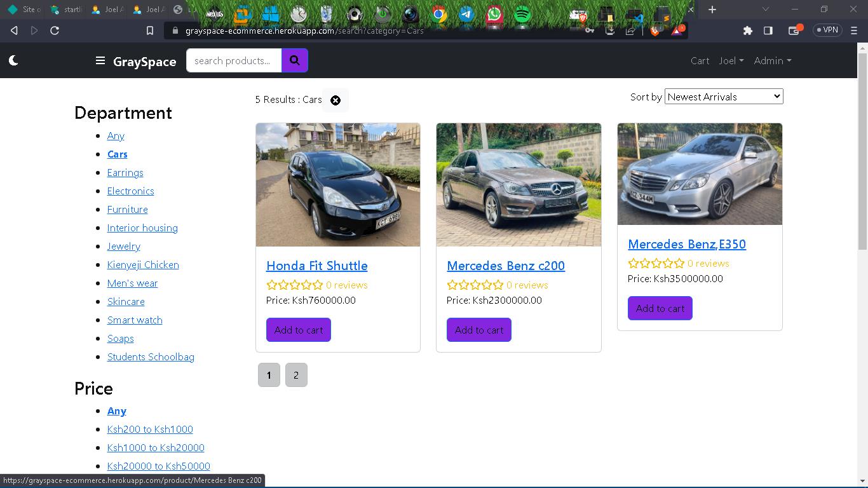The width and height of the screenshot is (868, 488).
Task: Open the Sort by Newest Arrivals dropdown
Action: [723, 97]
